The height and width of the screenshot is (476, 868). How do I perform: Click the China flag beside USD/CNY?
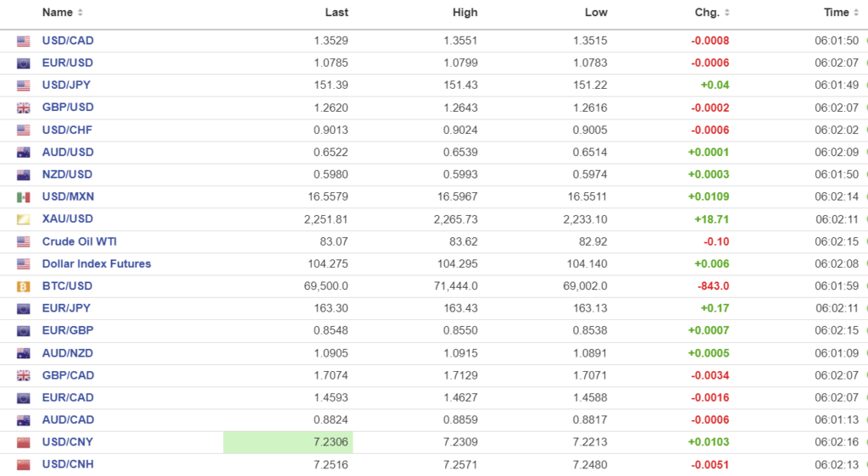click(x=24, y=442)
